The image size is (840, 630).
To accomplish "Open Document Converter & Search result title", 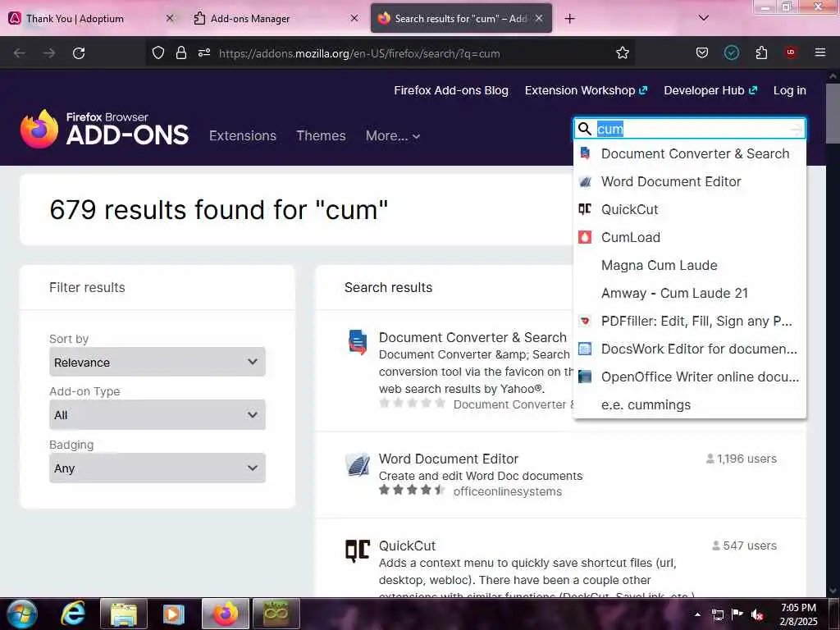I will 472,337.
